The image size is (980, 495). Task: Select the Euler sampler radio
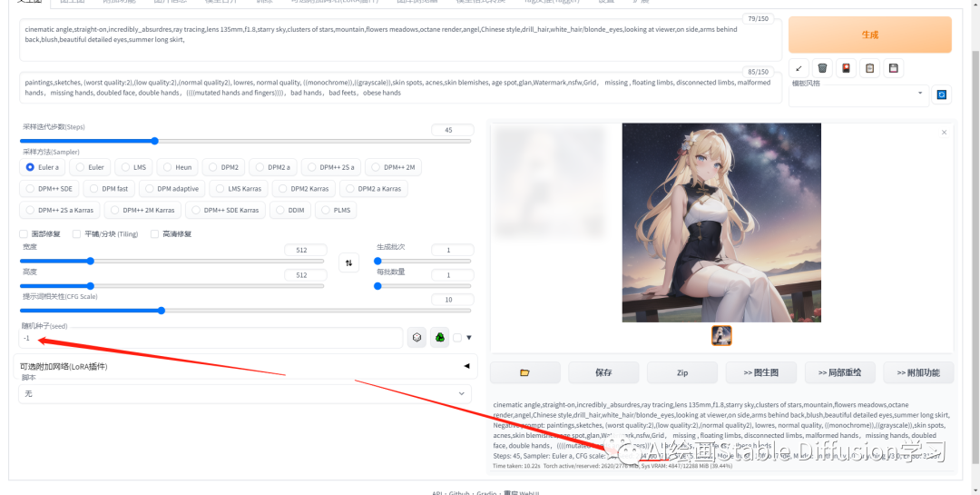pyautogui.click(x=90, y=167)
